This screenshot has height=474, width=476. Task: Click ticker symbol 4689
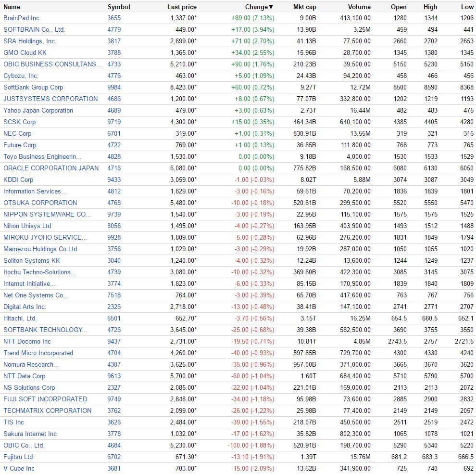point(114,110)
